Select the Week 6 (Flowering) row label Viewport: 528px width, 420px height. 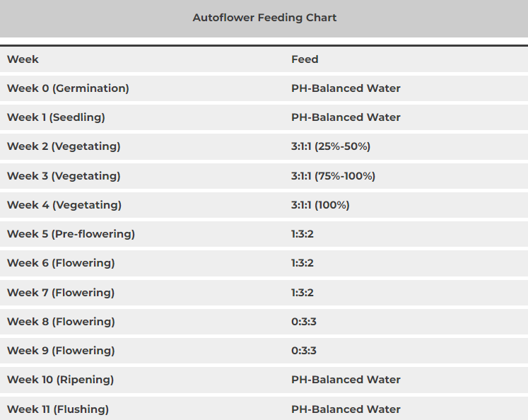61,263
